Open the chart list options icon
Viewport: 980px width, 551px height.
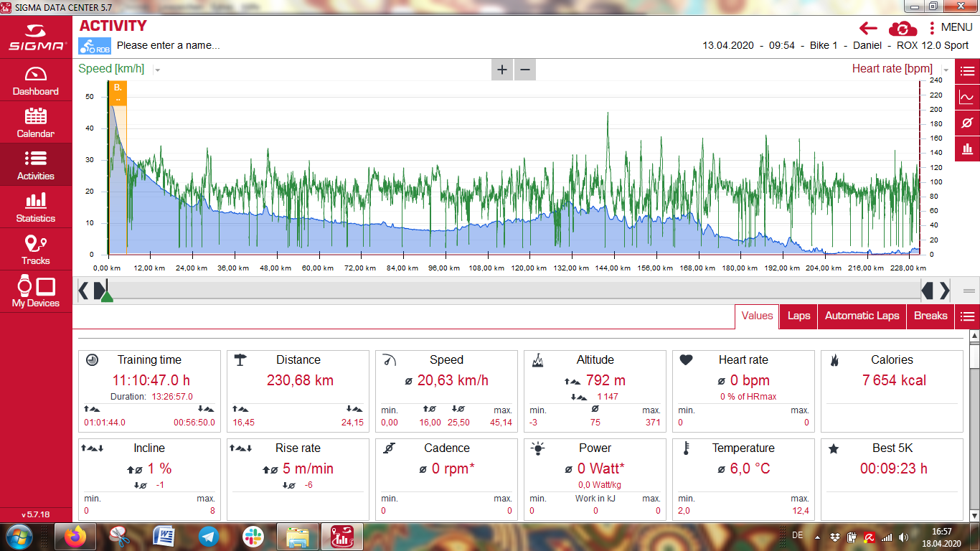click(967, 71)
